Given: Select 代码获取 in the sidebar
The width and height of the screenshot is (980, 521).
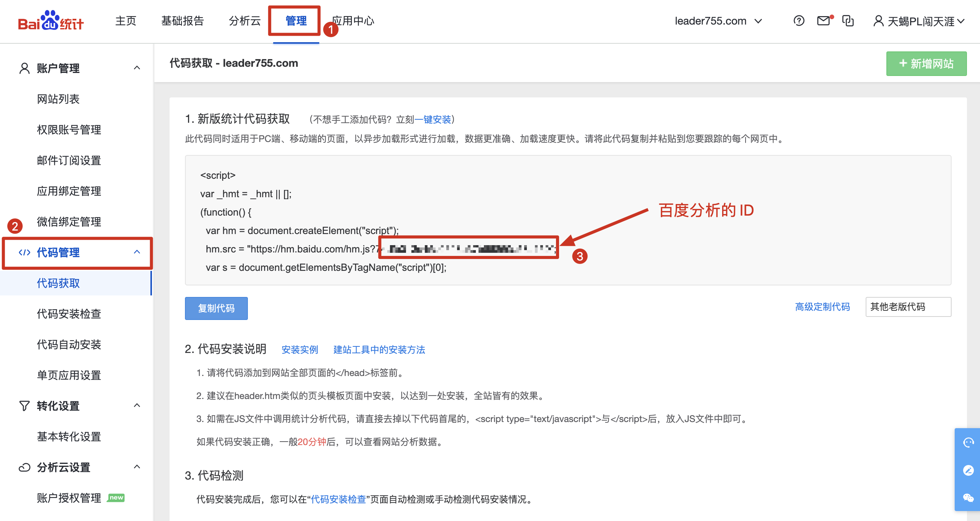Looking at the screenshot, I should [58, 283].
